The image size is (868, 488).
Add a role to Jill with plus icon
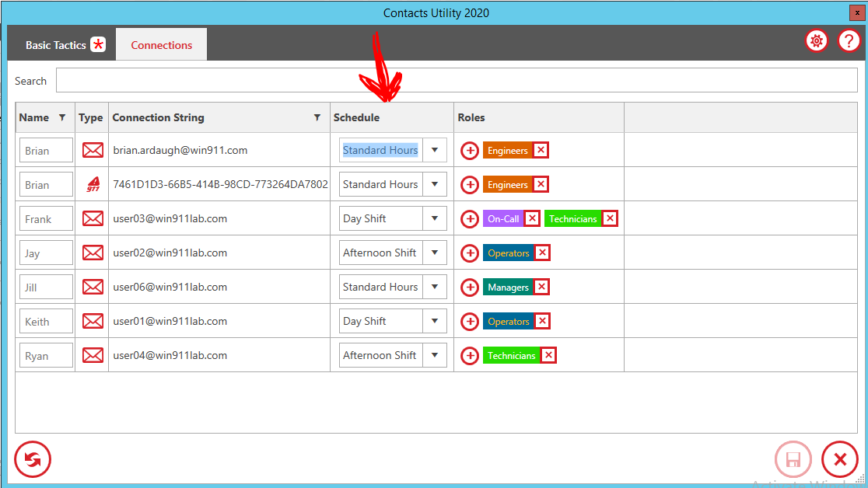click(x=470, y=288)
